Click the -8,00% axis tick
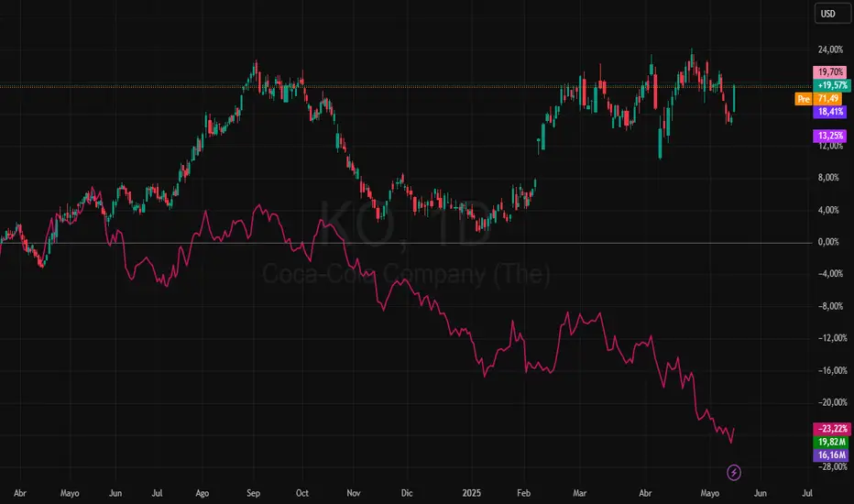 [x=830, y=306]
